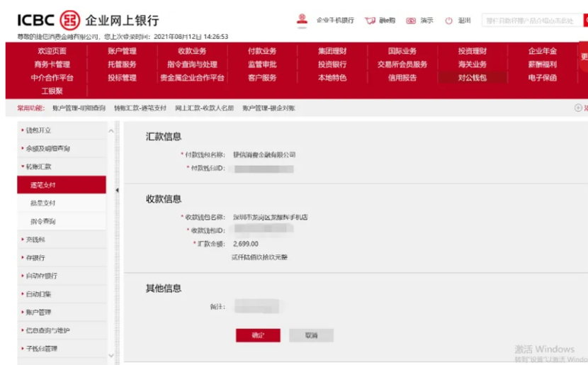Click sidebar scroll up arrow
This screenshot has width=588, height=365.
(111, 131)
